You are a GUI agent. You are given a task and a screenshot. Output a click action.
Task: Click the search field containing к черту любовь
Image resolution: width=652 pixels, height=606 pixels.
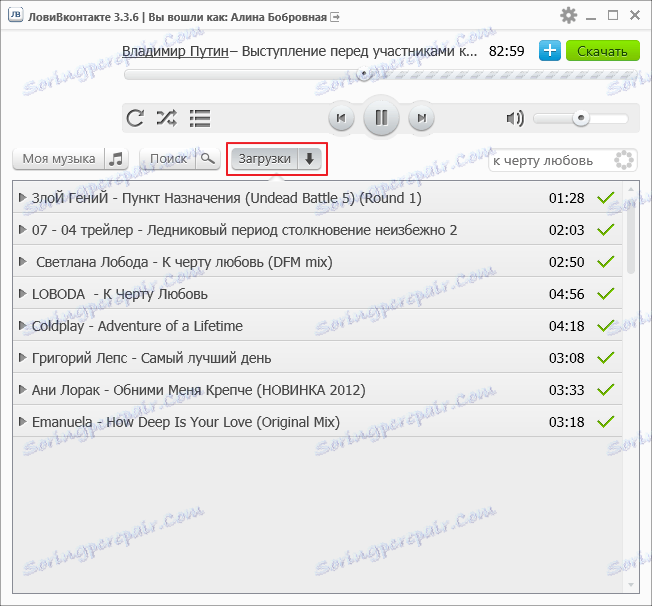click(x=563, y=161)
